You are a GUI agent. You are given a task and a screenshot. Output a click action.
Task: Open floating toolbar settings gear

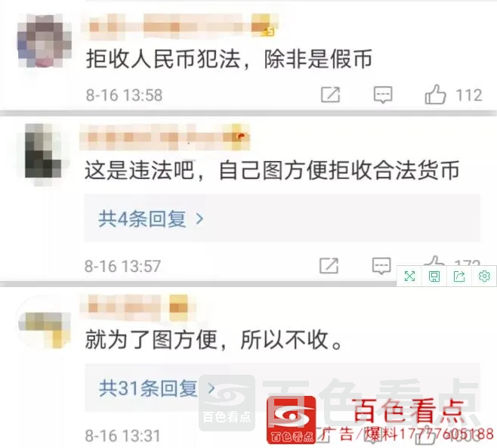(x=484, y=277)
